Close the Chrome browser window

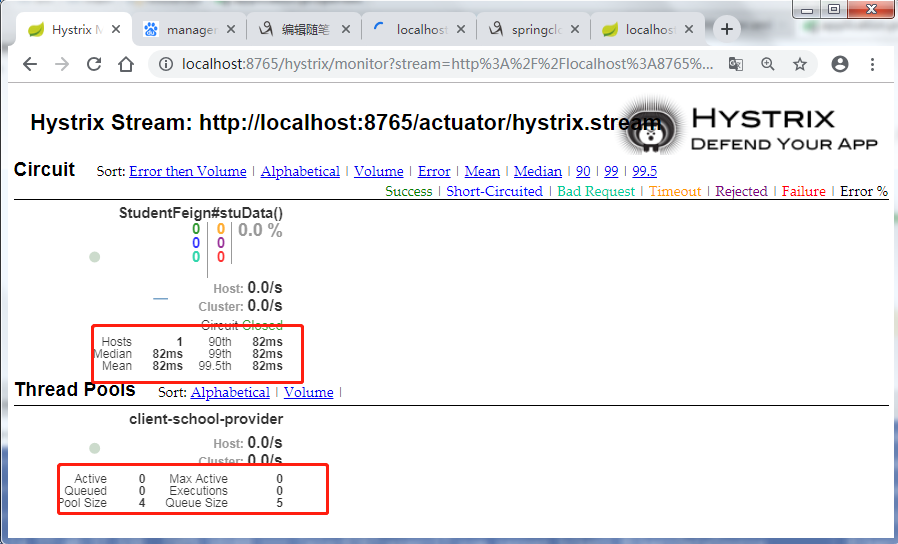point(872,9)
